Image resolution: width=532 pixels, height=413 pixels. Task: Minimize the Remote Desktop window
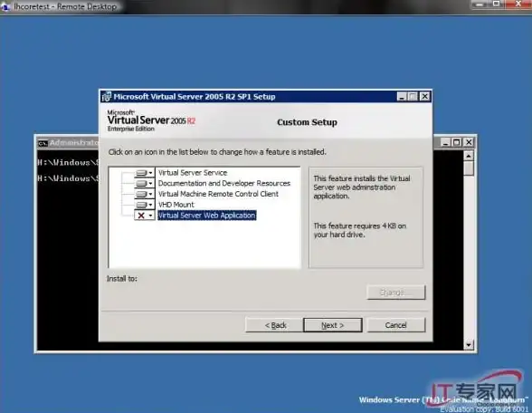tap(480, 4)
